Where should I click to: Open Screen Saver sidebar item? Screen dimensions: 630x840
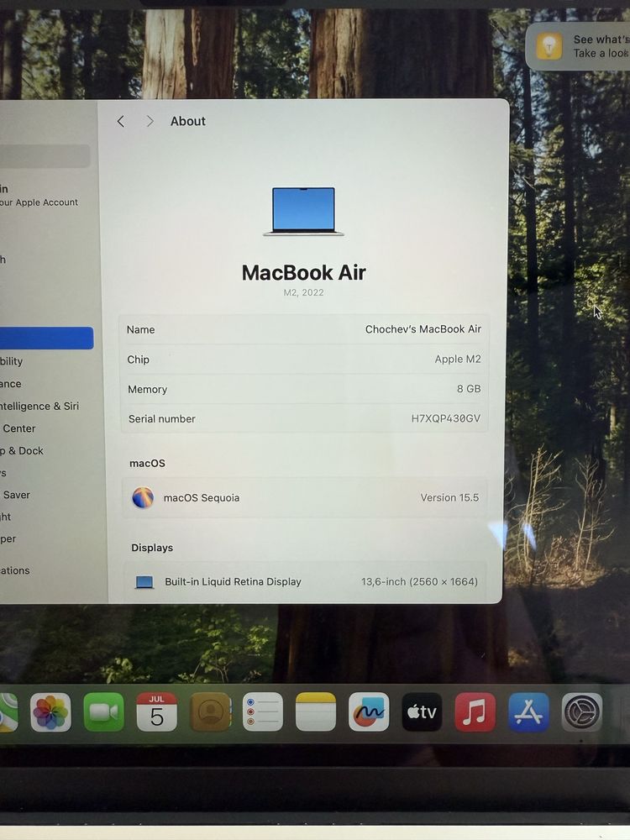pos(15,495)
